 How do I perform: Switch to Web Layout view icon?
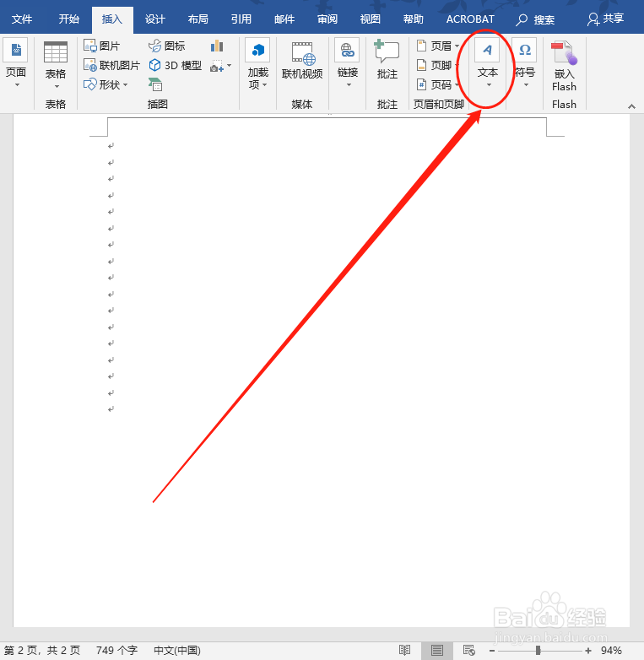click(469, 651)
